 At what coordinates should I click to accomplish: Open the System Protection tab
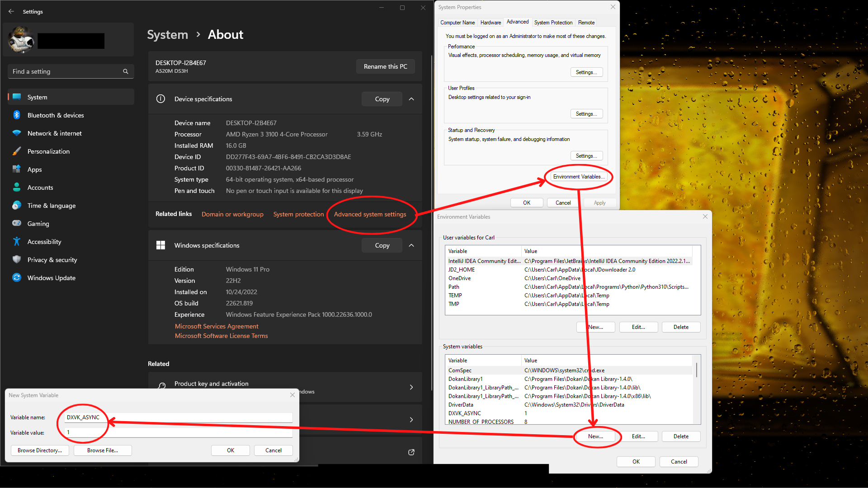tap(553, 23)
